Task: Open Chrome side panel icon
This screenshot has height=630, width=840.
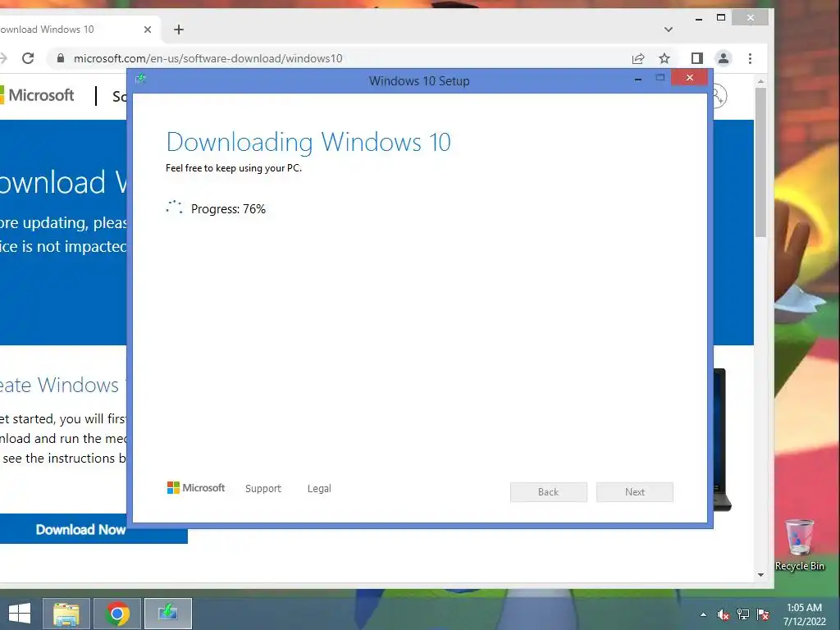Action: coord(696,58)
